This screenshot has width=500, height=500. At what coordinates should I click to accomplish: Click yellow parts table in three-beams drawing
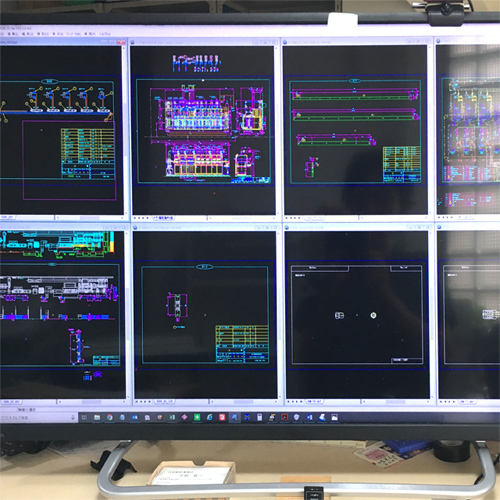pos(402,164)
